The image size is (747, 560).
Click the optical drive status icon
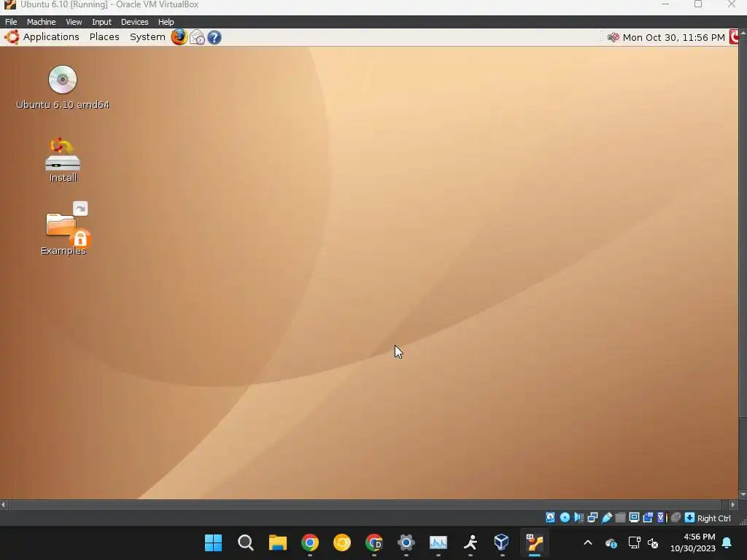click(x=565, y=518)
